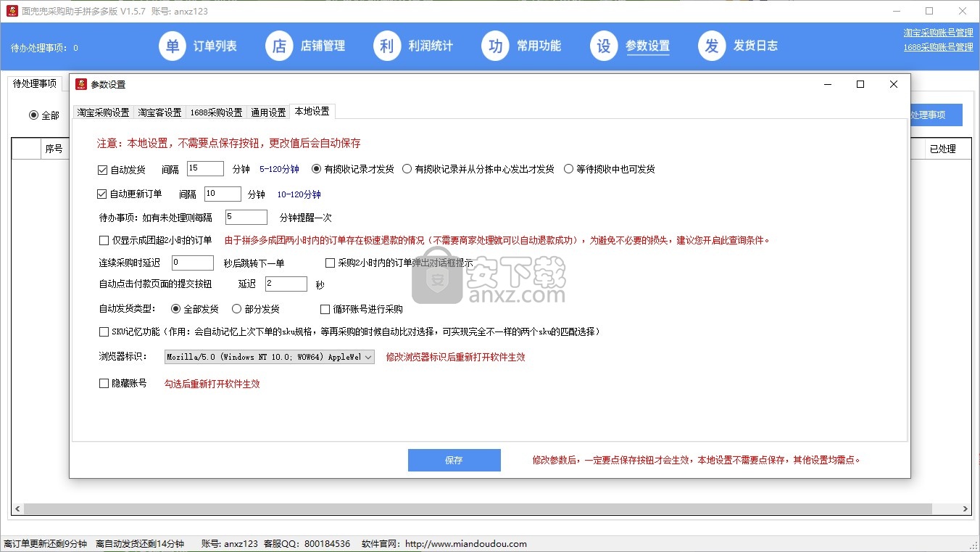
Task: Open the 订单列表 circle icon
Action: [x=173, y=46]
